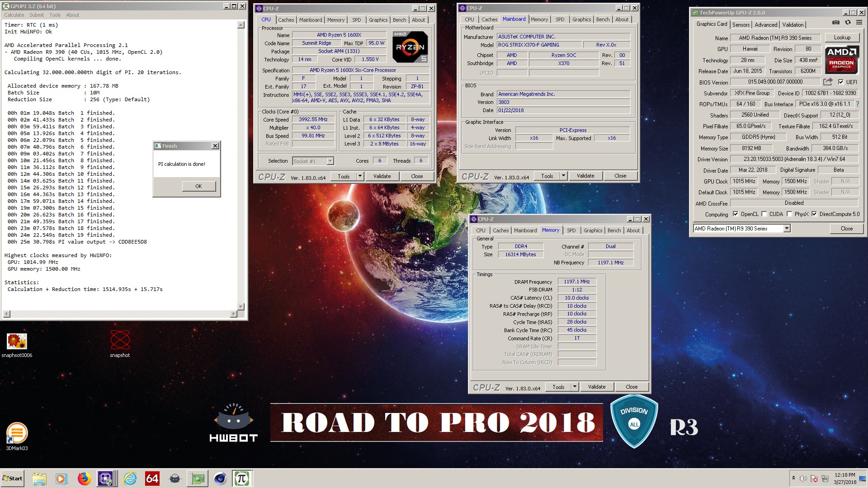Screen dimensions: 868x488
Task: Click the HWBOT cat icon in taskbar
Action: click(x=175, y=479)
